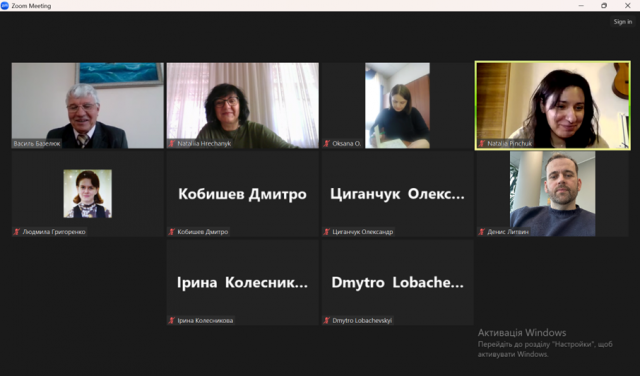This screenshot has height=376, width=640.
Task: Select Natalia Pinchuk's highlighted video tile
Action: coord(553,105)
